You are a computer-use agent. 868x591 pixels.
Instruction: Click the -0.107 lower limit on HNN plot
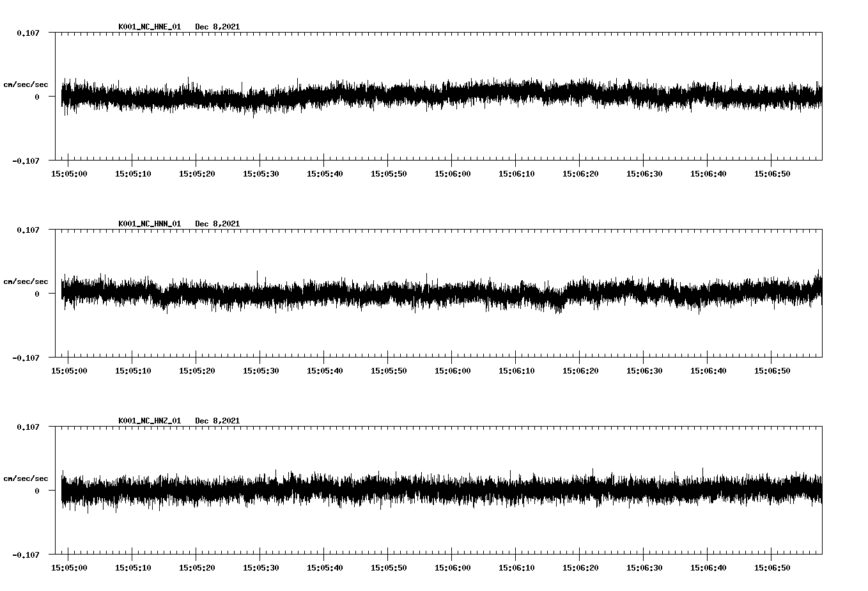click(26, 358)
